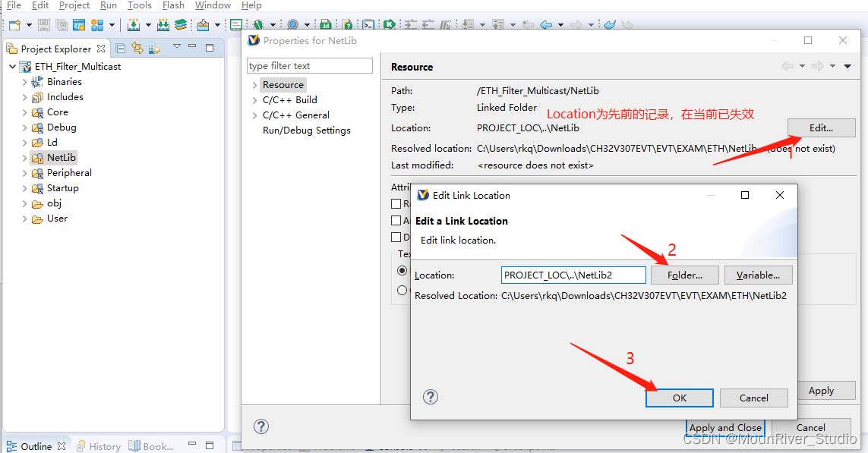Click help icon in Properties dialog
868x453 pixels.
(x=261, y=426)
